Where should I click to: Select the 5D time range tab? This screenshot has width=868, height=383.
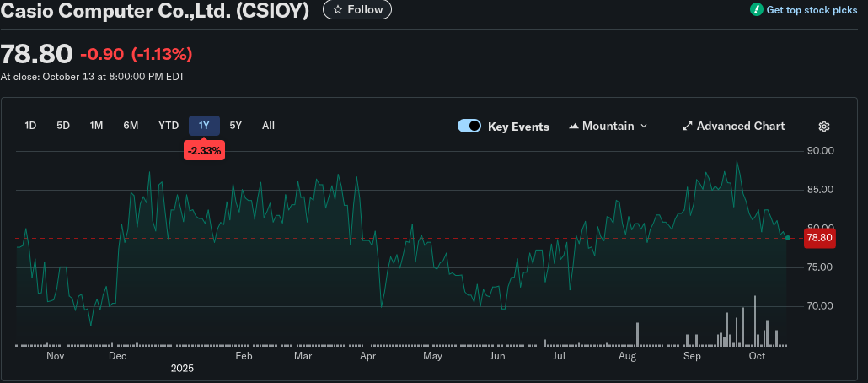point(63,126)
